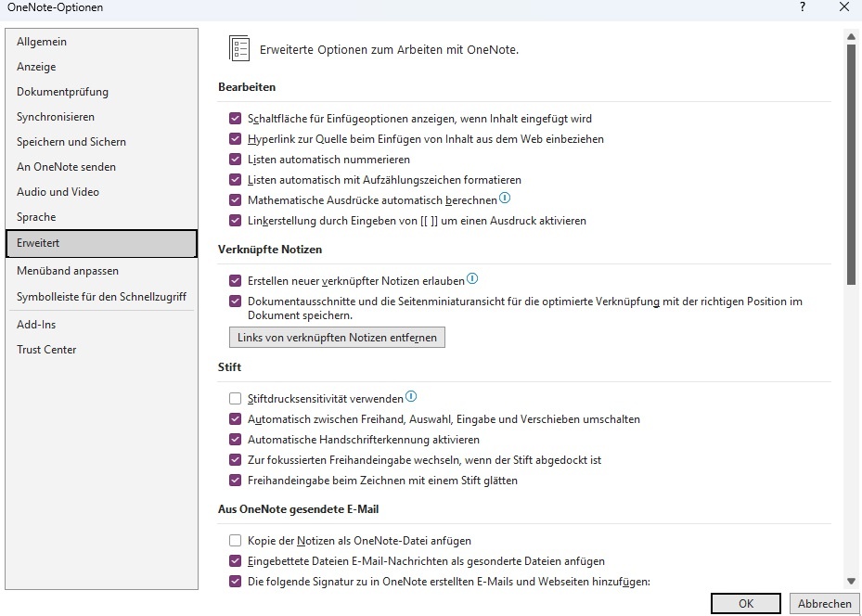Confirm with the OK button
The width and height of the screenshot is (862, 616).
(x=745, y=603)
